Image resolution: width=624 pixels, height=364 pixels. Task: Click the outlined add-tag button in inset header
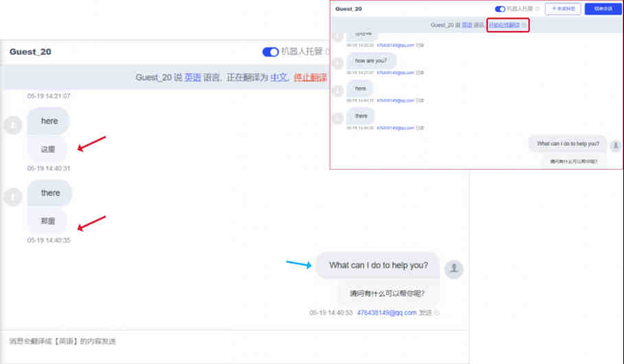pyautogui.click(x=562, y=9)
